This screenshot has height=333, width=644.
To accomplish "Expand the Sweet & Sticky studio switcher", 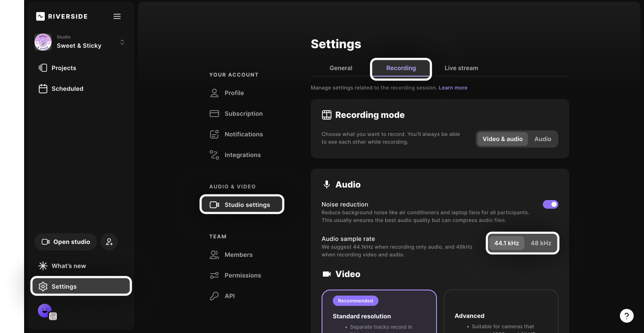I will tap(122, 42).
